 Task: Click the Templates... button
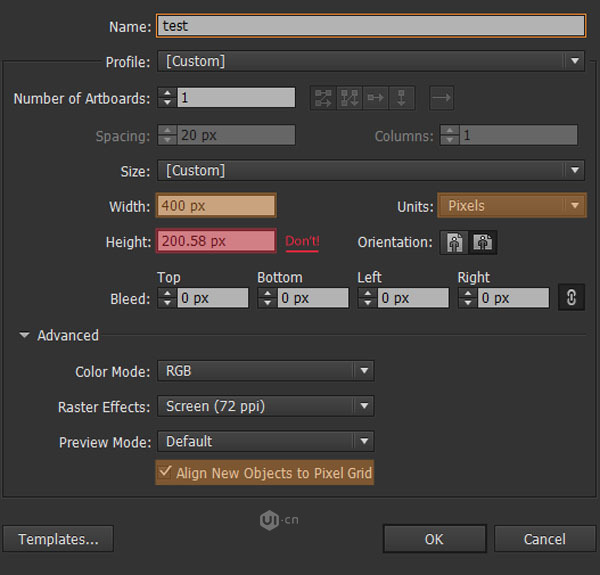(58, 539)
